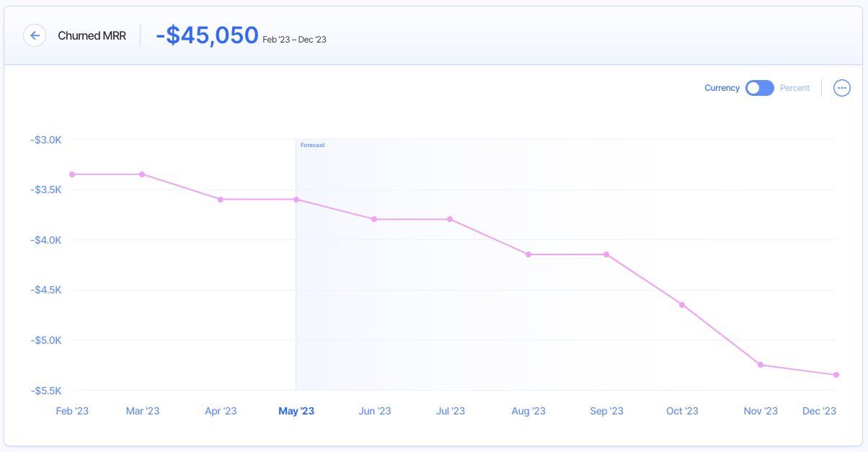
Task: Click the first data point at Feb '23
Action: pyautogui.click(x=71, y=174)
